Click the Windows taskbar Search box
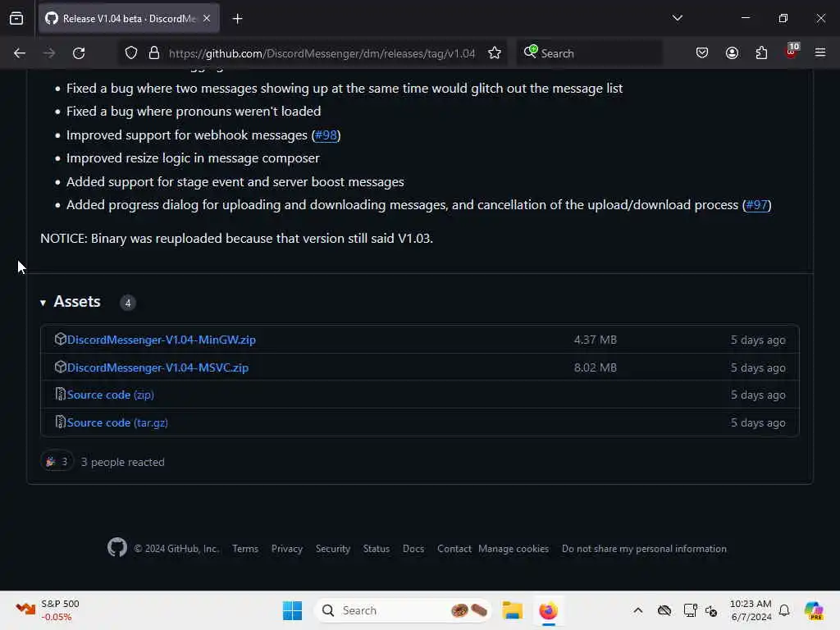The height and width of the screenshot is (630, 840). [403, 610]
